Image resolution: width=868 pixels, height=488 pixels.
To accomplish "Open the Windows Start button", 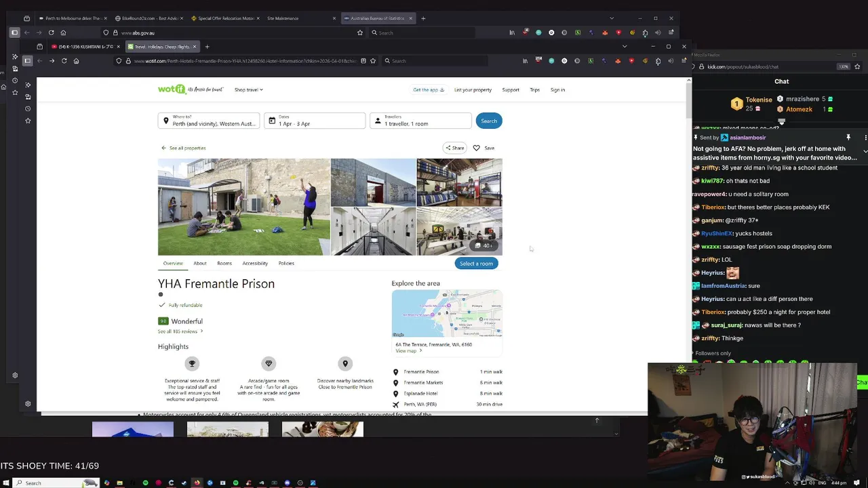I will coord(6,483).
